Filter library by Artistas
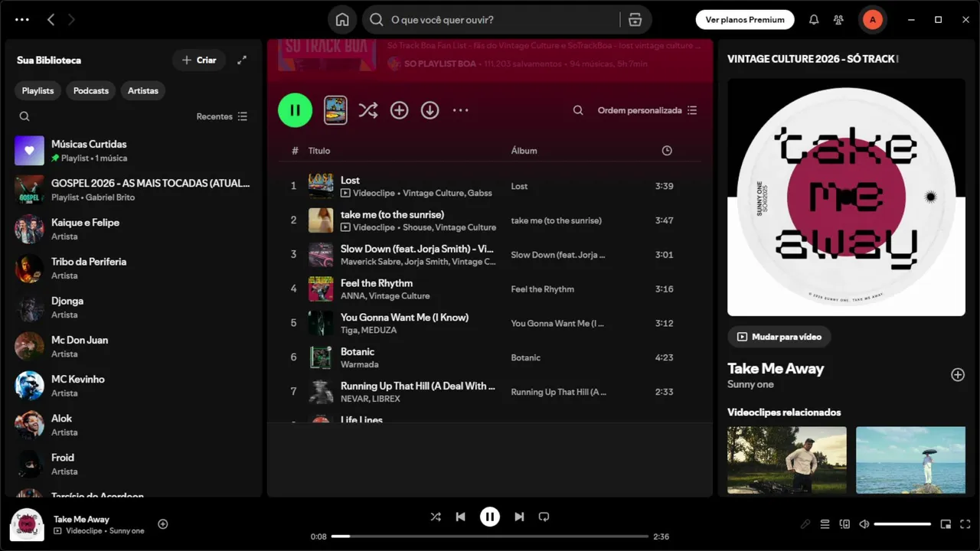This screenshot has width=980, height=551. pos(143,90)
